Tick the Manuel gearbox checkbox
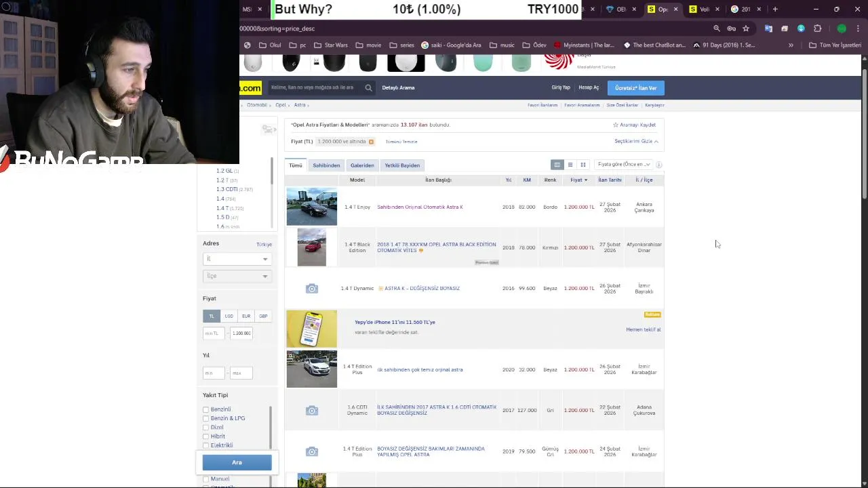This screenshot has width=868, height=488. [205, 479]
